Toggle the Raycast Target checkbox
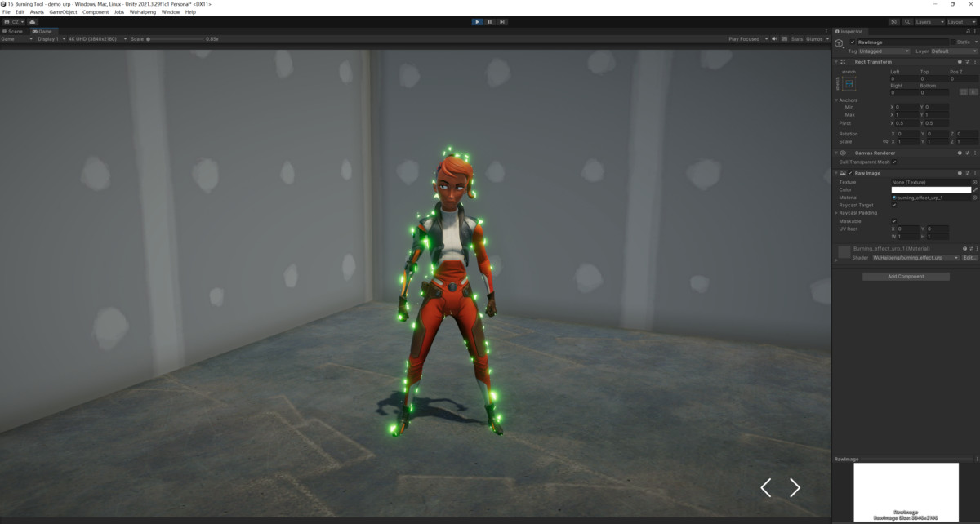 pos(894,205)
